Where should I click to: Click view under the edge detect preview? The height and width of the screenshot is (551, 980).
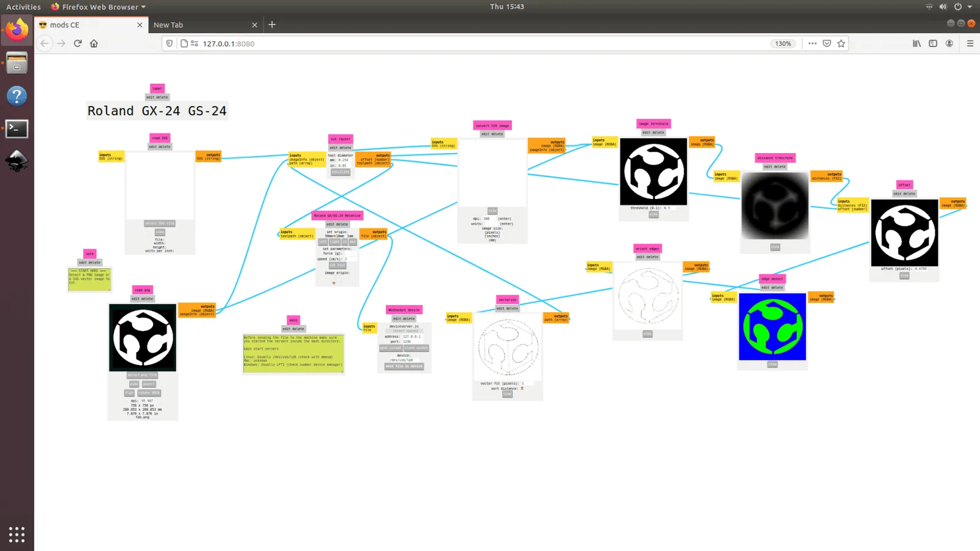tap(772, 364)
